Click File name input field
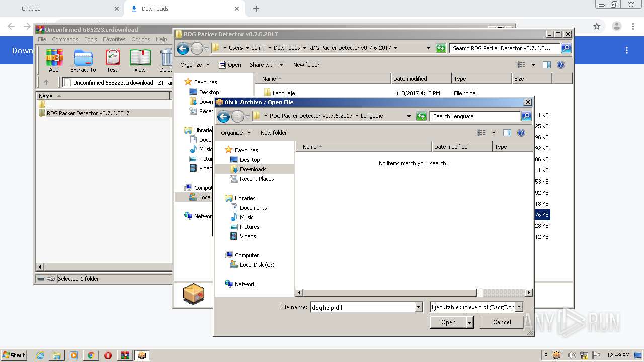Viewport: 644px width, 362px height. click(x=362, y=307)
